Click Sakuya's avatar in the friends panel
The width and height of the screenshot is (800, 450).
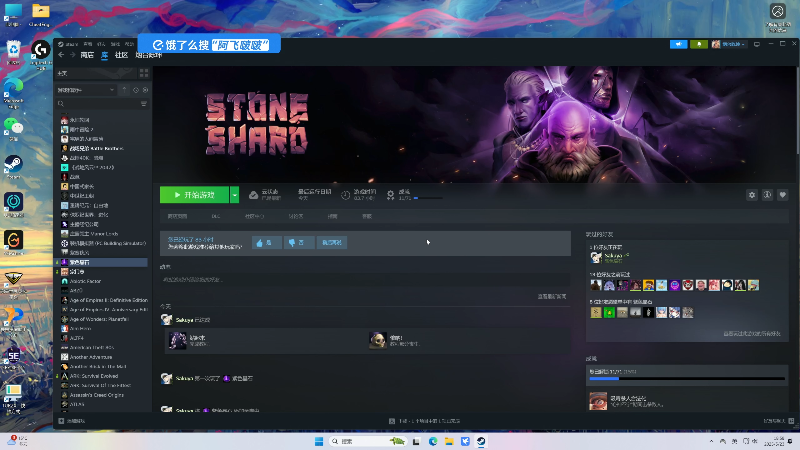(596, 258)
